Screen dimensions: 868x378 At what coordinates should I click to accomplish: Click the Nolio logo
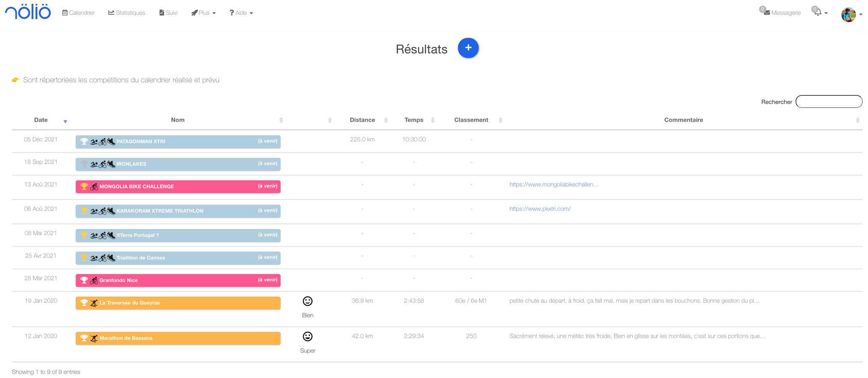(x=28, y=12)
